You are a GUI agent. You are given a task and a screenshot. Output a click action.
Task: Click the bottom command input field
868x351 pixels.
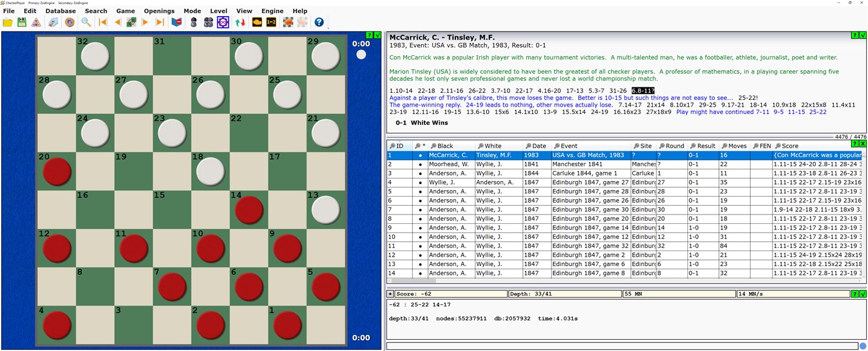pos(622,345)
